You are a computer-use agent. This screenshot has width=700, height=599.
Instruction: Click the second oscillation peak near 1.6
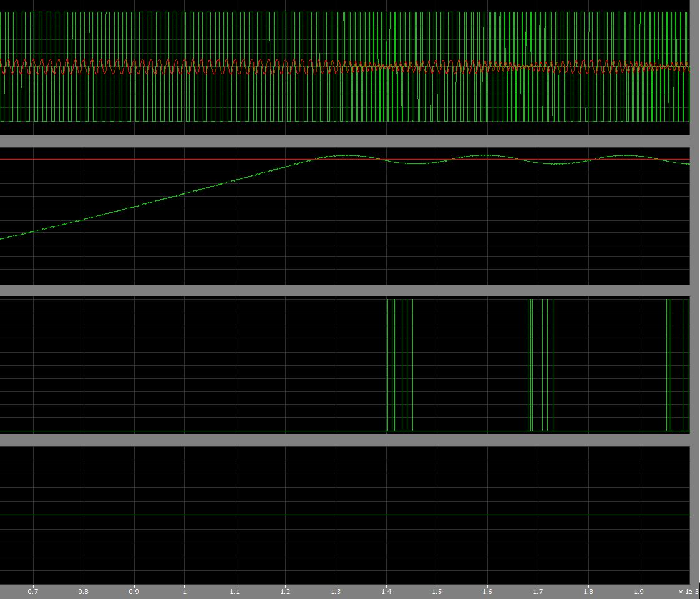[x=485, y=155]
